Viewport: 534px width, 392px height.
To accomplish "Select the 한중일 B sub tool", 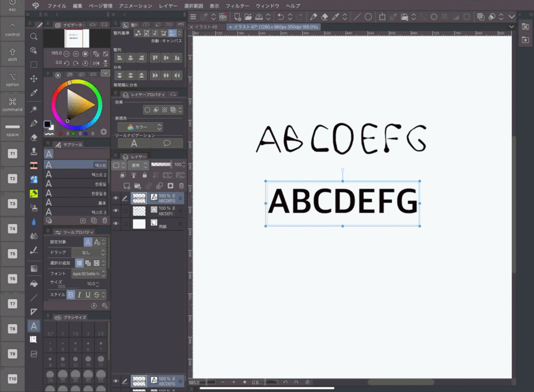I will (x=77, y=193).
